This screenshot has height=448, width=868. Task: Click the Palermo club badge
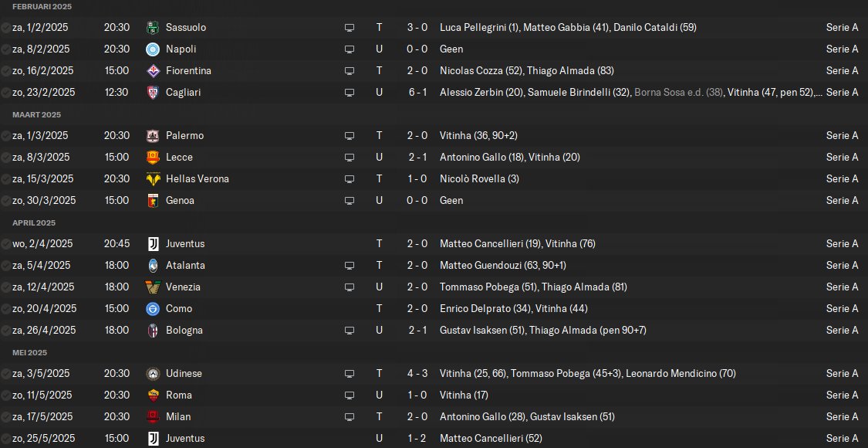[x=153, y=135]
